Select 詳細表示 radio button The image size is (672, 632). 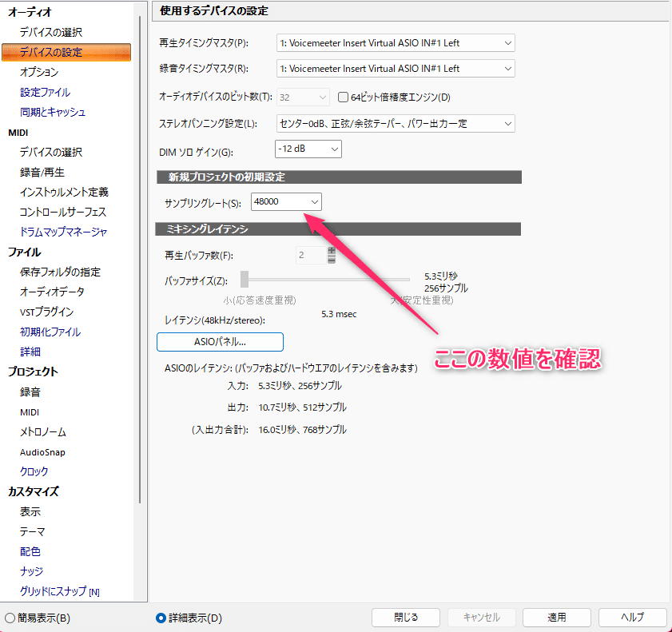tap(161, 618)
